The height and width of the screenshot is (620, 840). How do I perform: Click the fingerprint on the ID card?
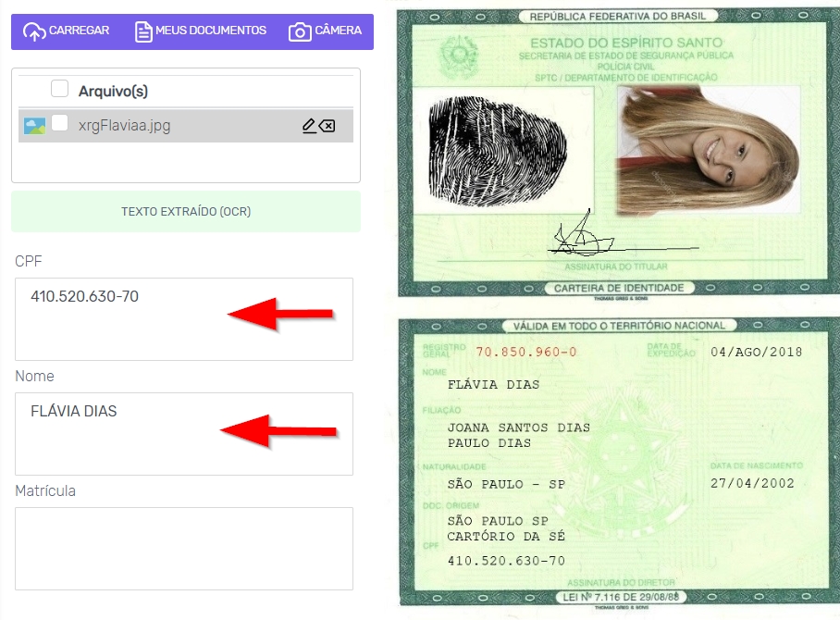point(497,152)
